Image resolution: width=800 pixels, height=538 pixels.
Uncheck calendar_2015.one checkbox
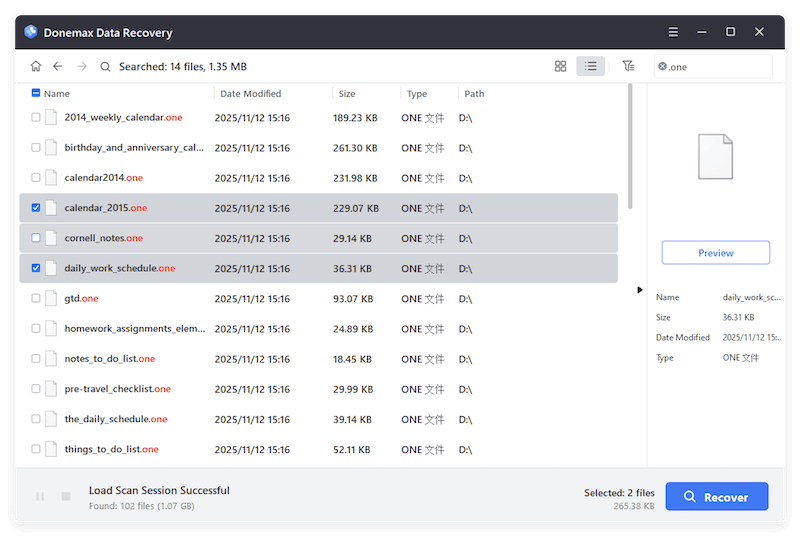coord(36,208)
